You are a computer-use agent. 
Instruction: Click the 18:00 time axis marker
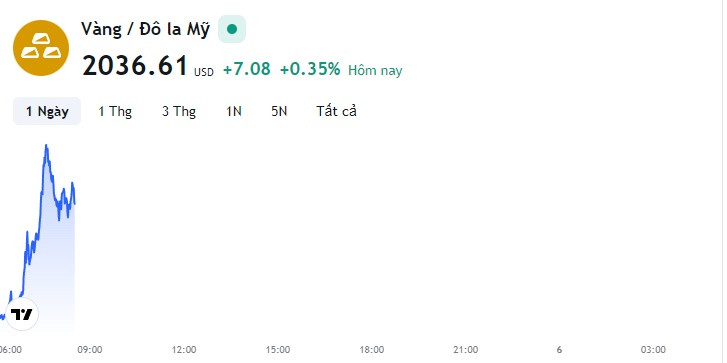[x=372, y=350]
